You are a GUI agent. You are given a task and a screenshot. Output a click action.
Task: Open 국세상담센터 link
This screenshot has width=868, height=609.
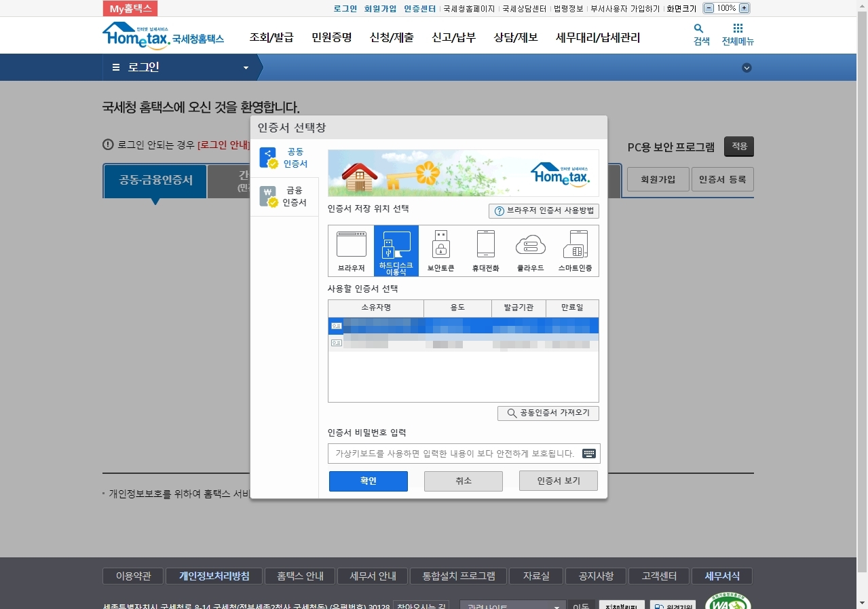[x=525, y=9]
